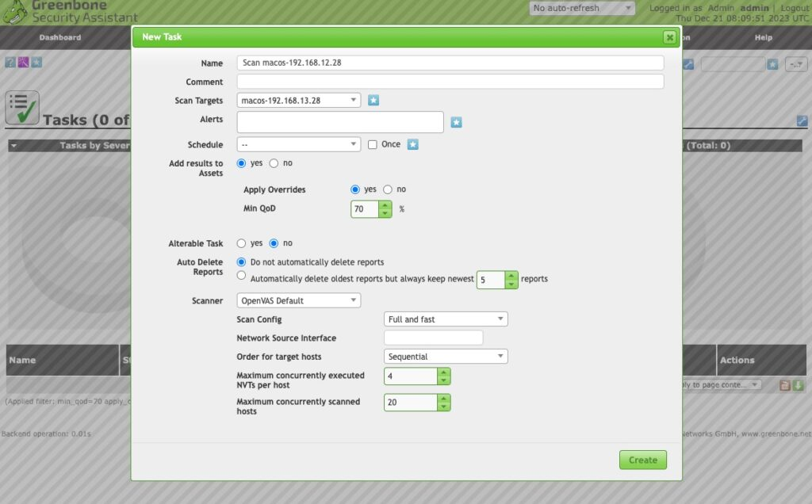The width and height of the screenshot is (812, 504).
Task: Select no for Add results to Assets
Action: [274, 163]
